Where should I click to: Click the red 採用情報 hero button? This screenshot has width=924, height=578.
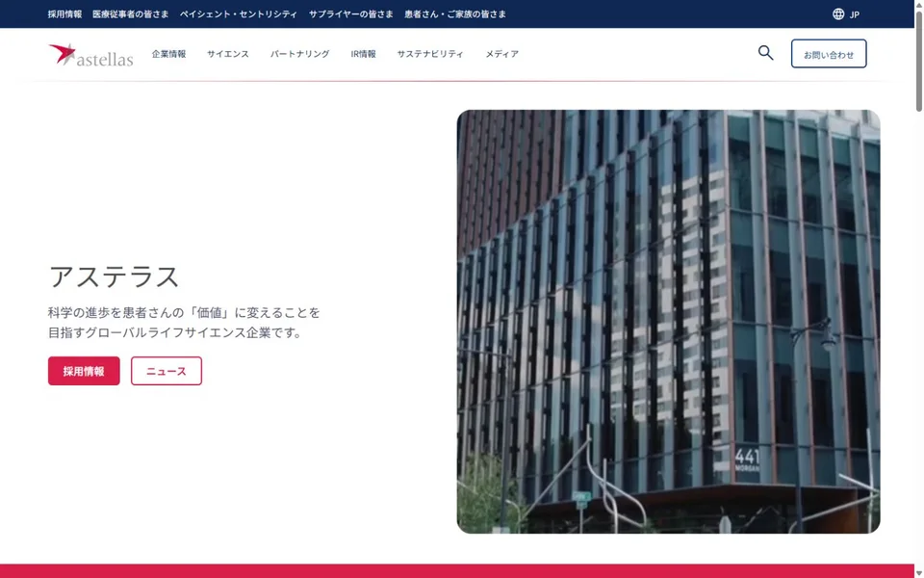click(x=84, y=371)
